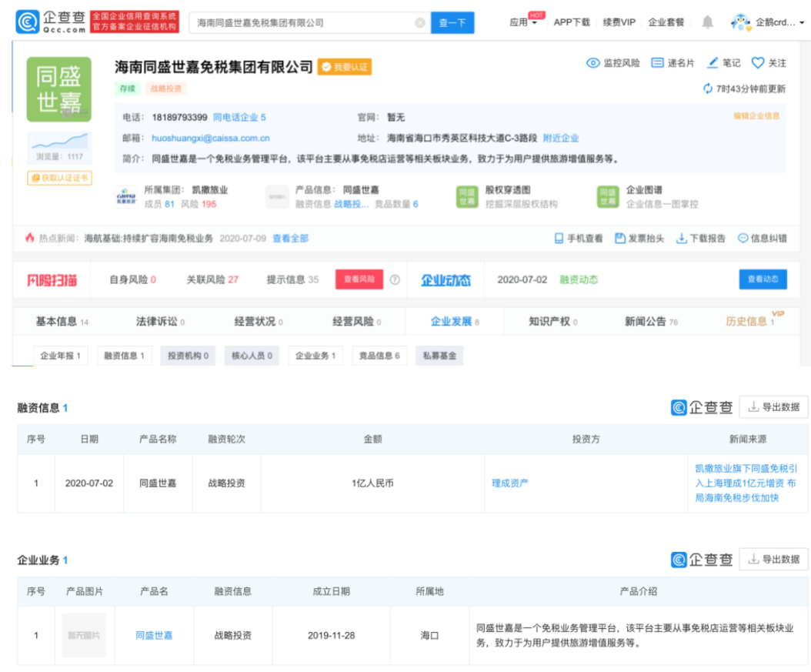Viewport: 811px width, 672px height.
Task: Switch to 法律诉讼 tab
Action: click(160, 322)
